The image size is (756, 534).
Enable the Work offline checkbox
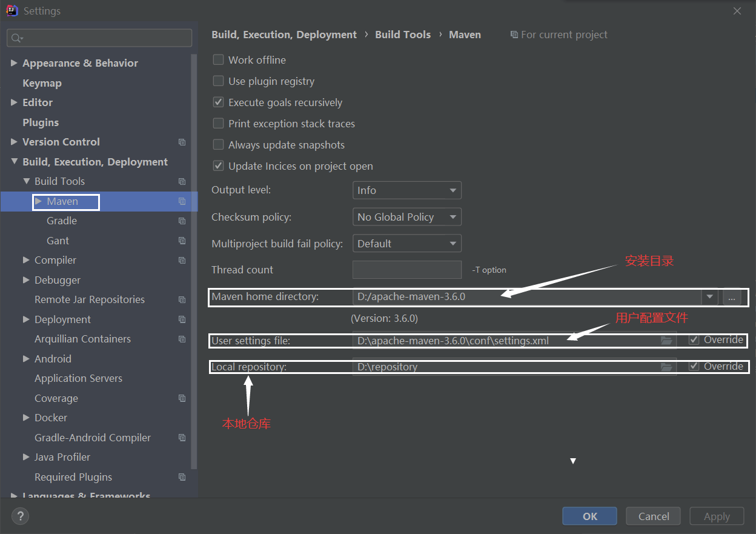[218, 59]
